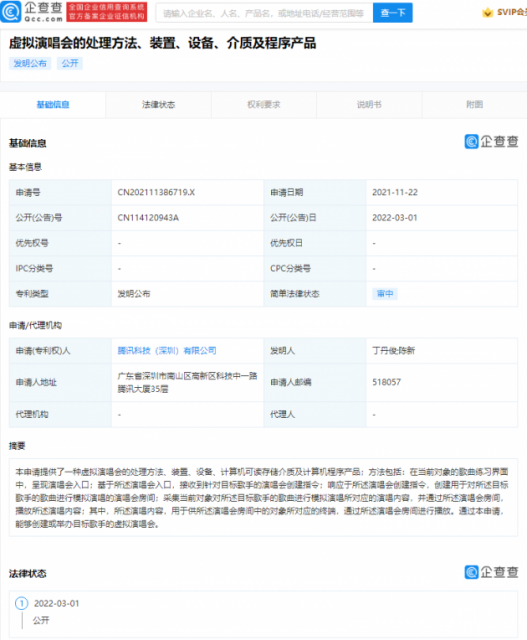Viewport: 527px width, 640px height.
Task: Click the publication number CN114120943A
Action: click(148, 218)
